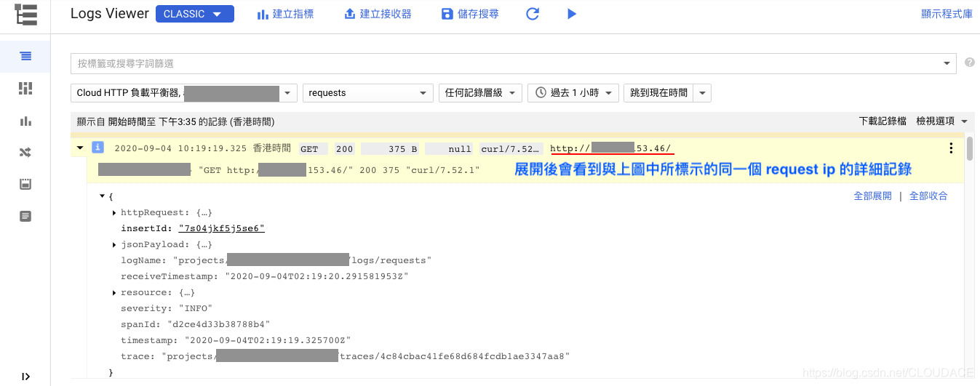Collapse the expanded log entry row arrow
The height and width of the screenshot is (386, 980).
click(79, 148)
